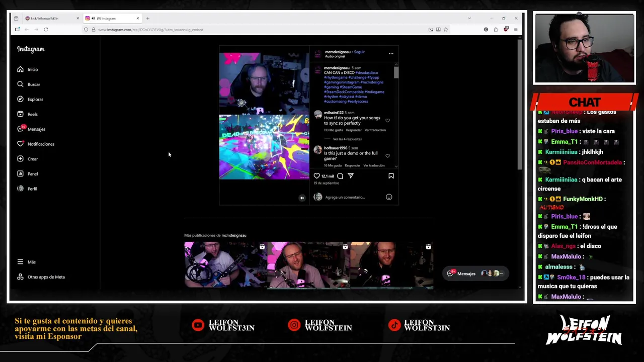This screenshot has width=644, height=362.
Task: Click Ver traducción under hofbauer1996's comment
Action: point(374,165)
